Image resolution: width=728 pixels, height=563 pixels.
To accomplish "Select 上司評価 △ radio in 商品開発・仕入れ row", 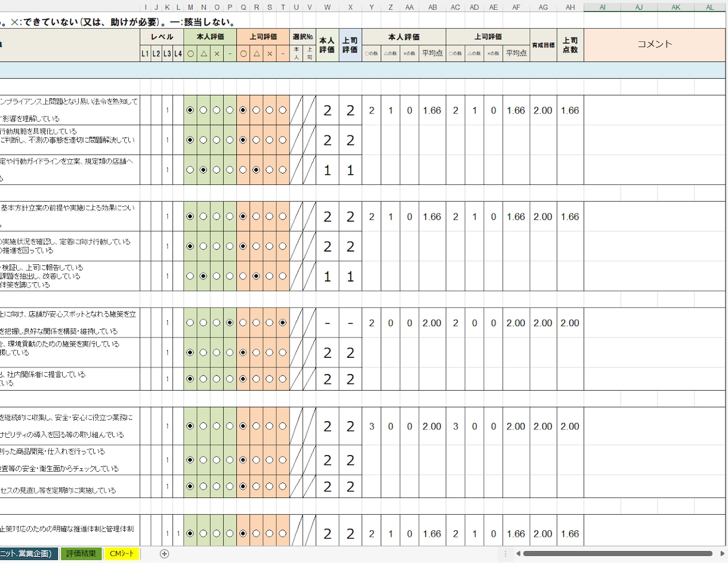I will click(x=256, y=460).
